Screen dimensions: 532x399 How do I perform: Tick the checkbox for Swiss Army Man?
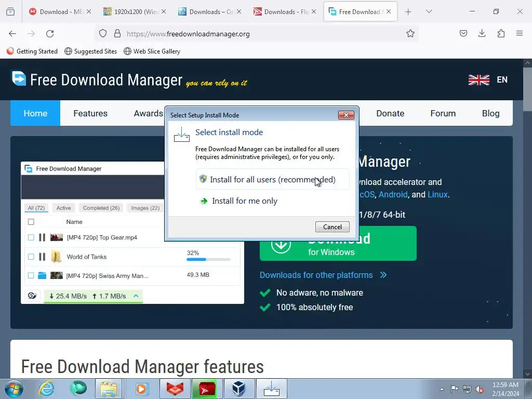[31, 275]
